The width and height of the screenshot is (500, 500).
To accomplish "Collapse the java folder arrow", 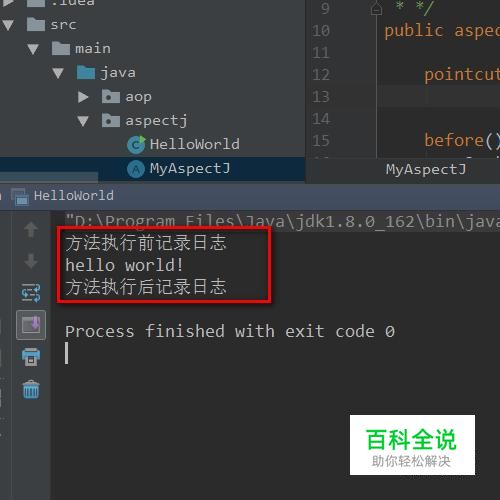I will click(58, 73).
